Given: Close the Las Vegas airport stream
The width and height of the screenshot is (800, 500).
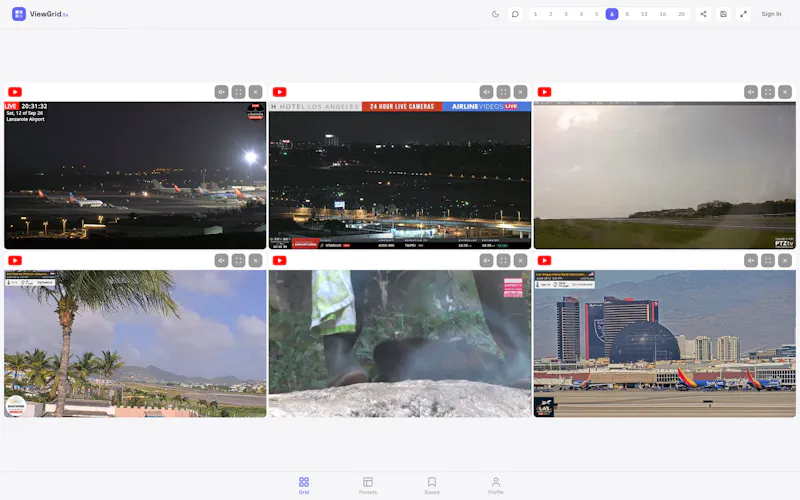Looking at the screenshot, I should (x=785, y=260).
